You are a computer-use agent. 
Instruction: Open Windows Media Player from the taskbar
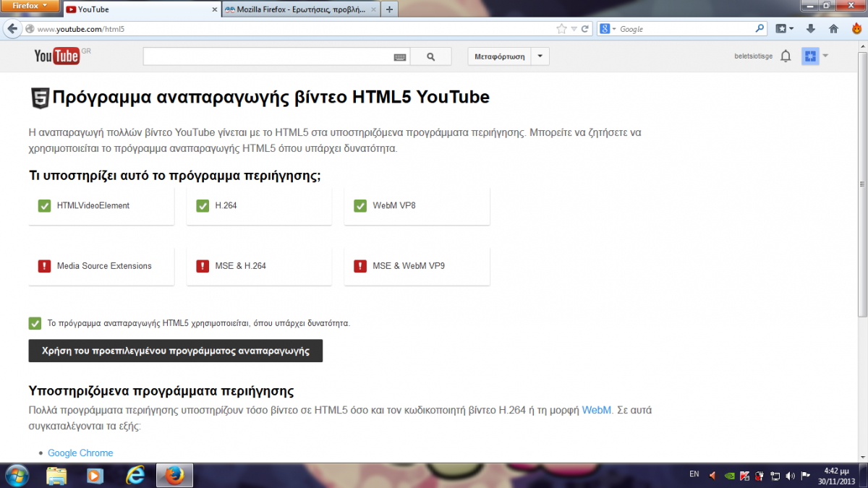pyautogui.click(x=95, y=476)
